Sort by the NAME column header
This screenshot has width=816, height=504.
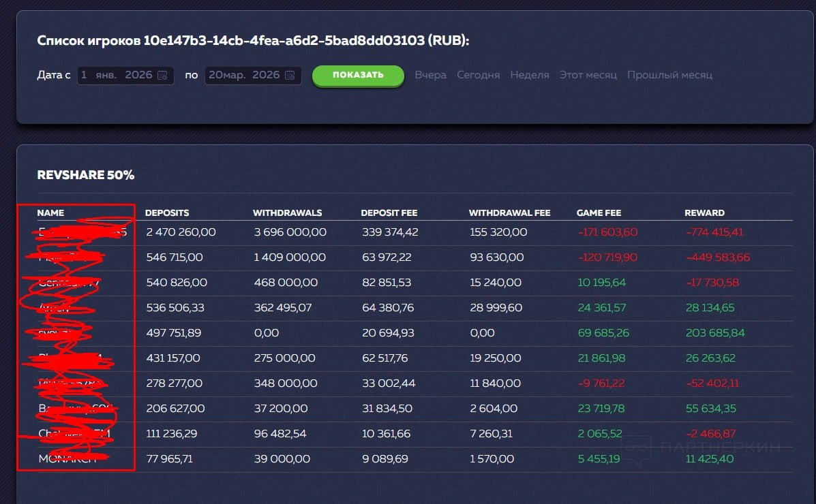pos(50,212)
